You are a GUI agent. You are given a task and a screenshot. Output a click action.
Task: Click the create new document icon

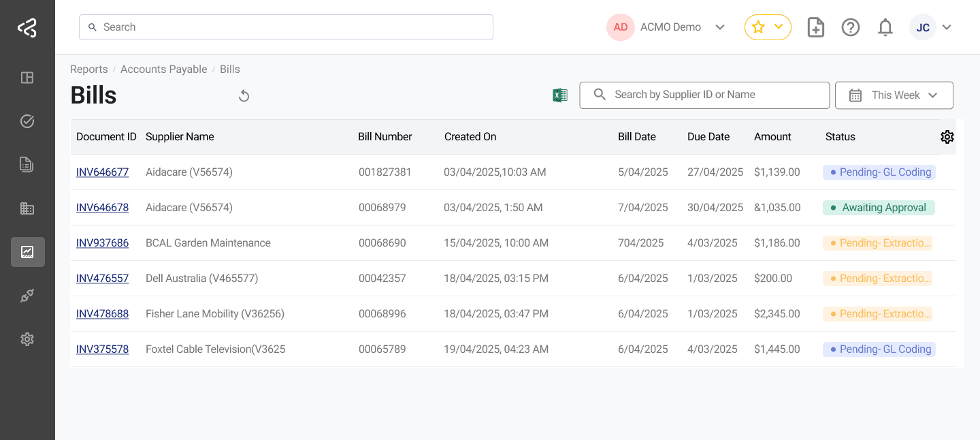815,27
